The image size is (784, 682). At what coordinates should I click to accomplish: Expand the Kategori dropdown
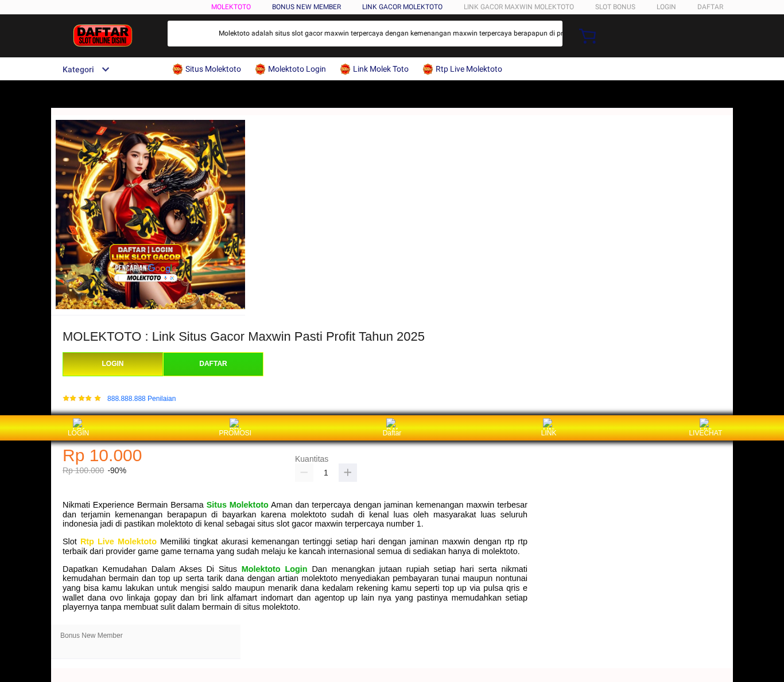[86, 69]
